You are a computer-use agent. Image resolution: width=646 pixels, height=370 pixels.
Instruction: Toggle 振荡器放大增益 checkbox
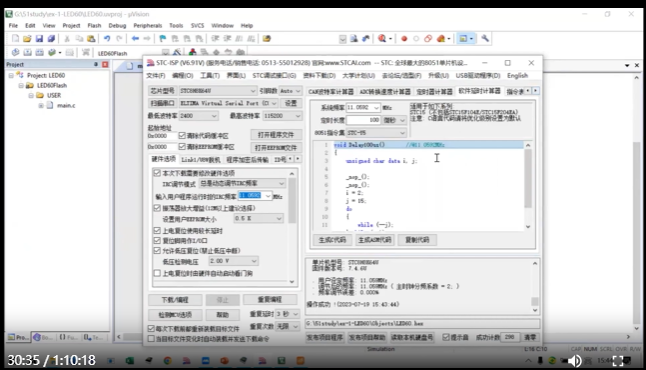coord(157,208)
